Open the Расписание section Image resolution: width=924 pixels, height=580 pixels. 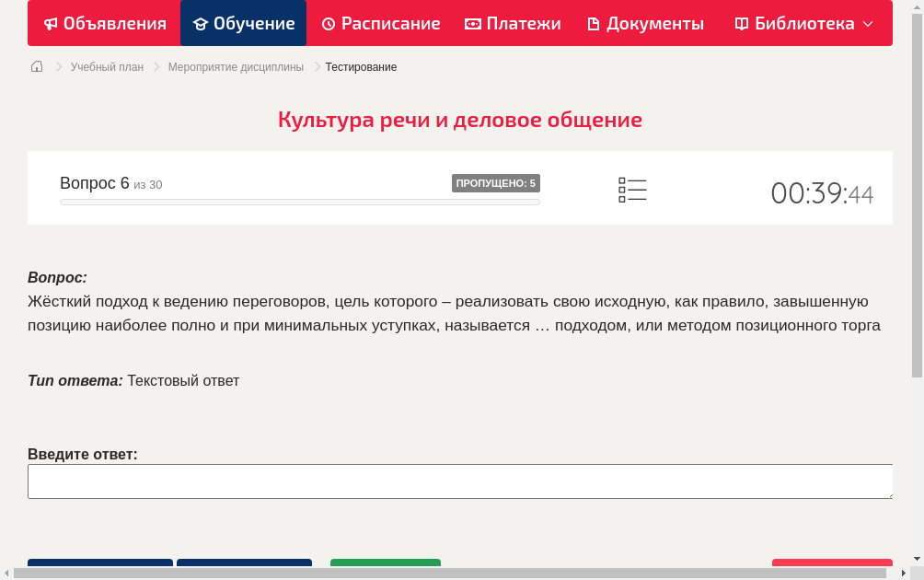click(x=380, y=23)
